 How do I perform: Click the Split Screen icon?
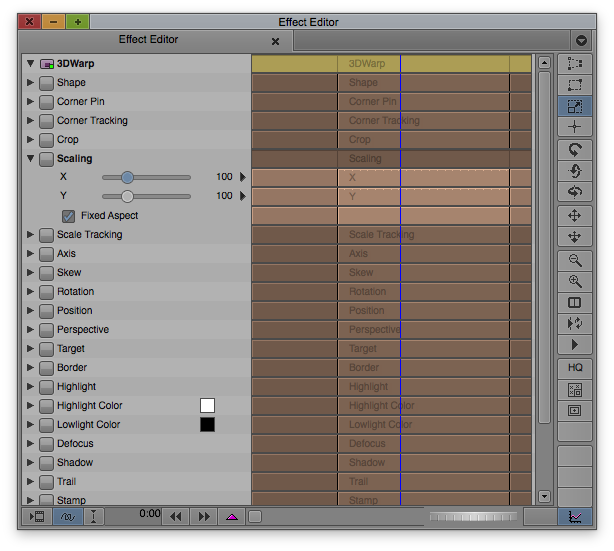[574, 302]
